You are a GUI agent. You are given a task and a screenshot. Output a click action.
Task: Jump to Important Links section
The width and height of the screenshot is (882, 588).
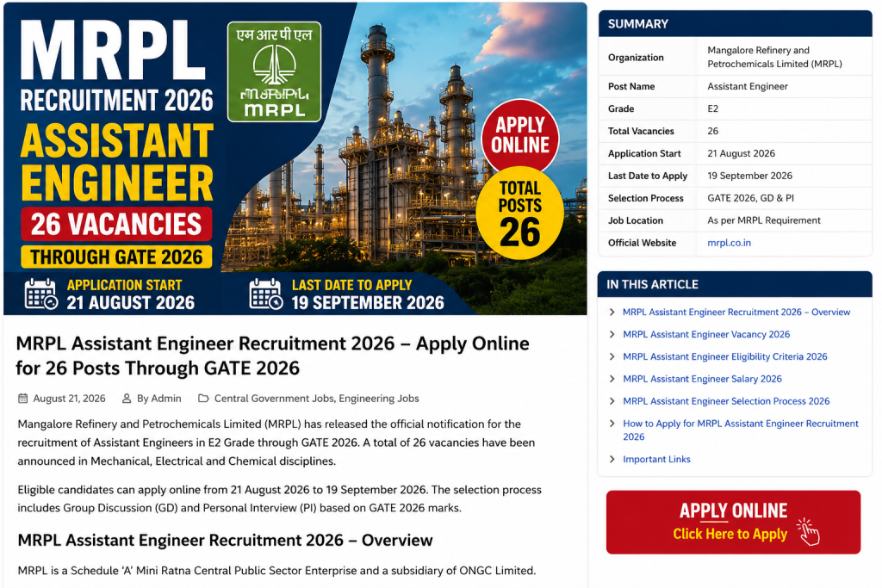(x=656, y=459)
